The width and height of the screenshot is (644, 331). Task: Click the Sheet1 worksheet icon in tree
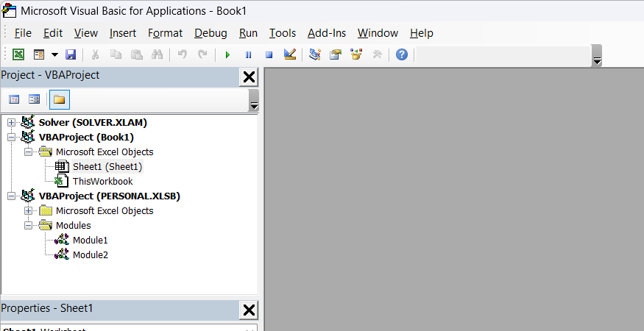pos(62,166)
